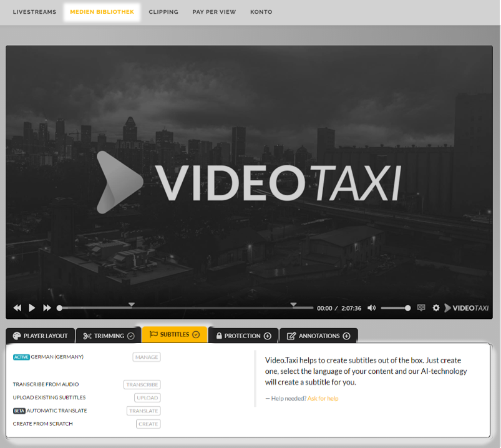Image resolution: width=501 pixels, height=448 pixels.
Task: Click the 00:00 current time text
Action: point(324,308)
